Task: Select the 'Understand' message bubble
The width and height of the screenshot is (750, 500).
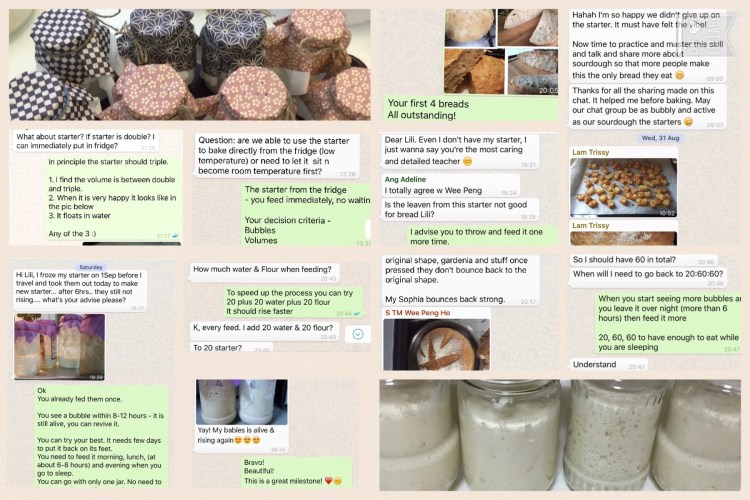Action: (608, 365)
